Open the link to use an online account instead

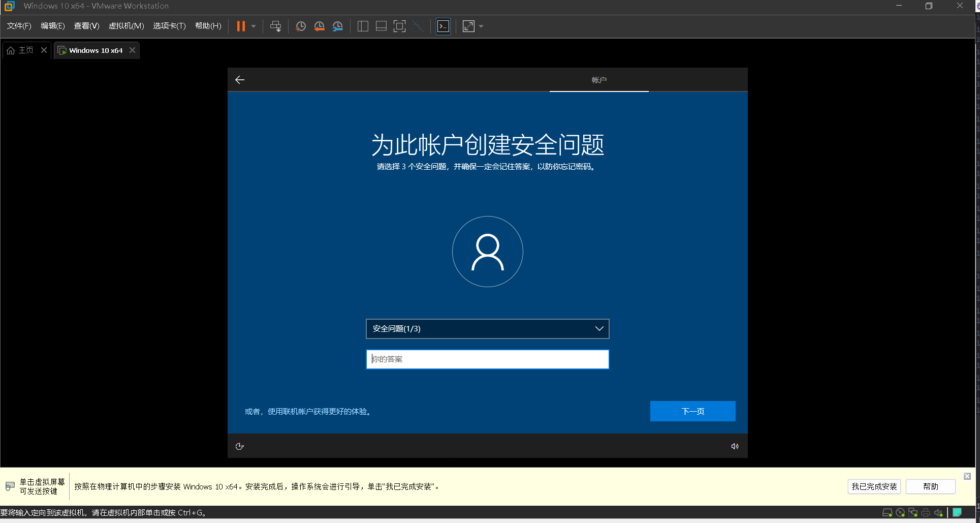pyautogui.click(x=309, y=411)
